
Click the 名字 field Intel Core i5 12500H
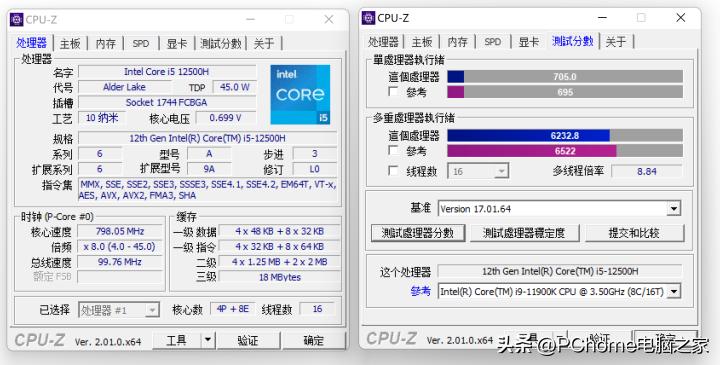[x=167, y=72]
